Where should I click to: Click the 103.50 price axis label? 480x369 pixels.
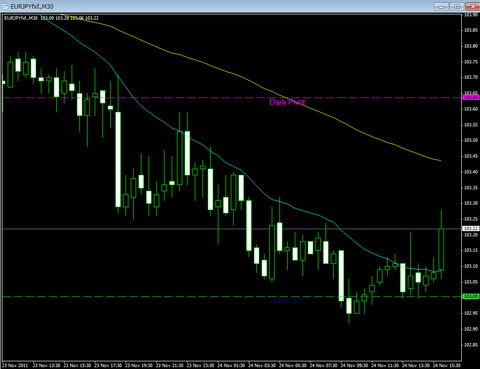tap(471, 140)
